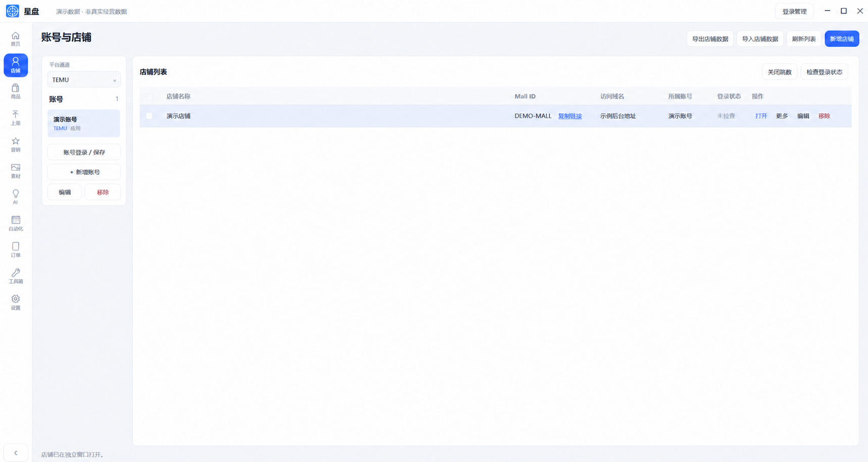Image resolution: width=868 pixels, height=462 pixels.
Task: Click 编辑 in the 演示店铺 row
Action: [x=803, y=116]
